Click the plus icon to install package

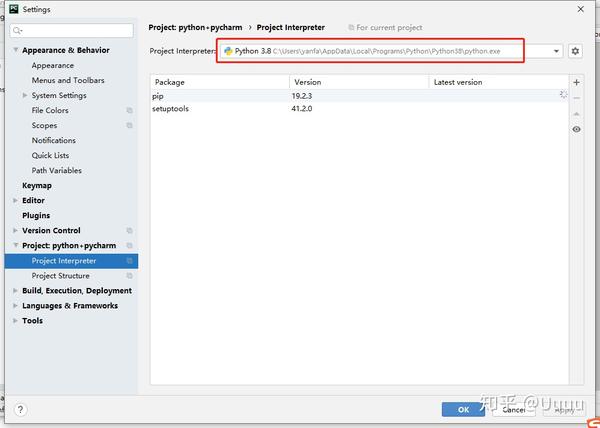pyautogui.click(x=576, y=82)
